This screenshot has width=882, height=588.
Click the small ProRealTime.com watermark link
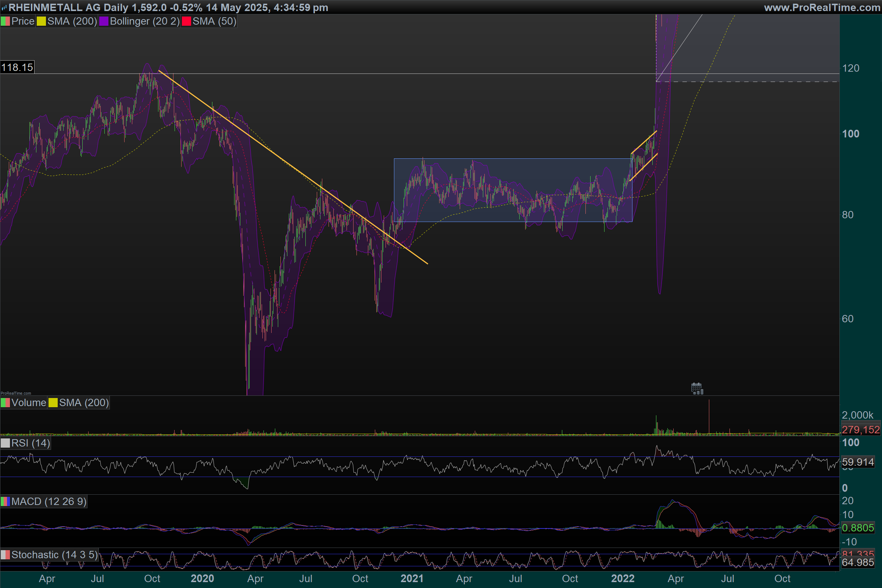[x=16, y=393]
